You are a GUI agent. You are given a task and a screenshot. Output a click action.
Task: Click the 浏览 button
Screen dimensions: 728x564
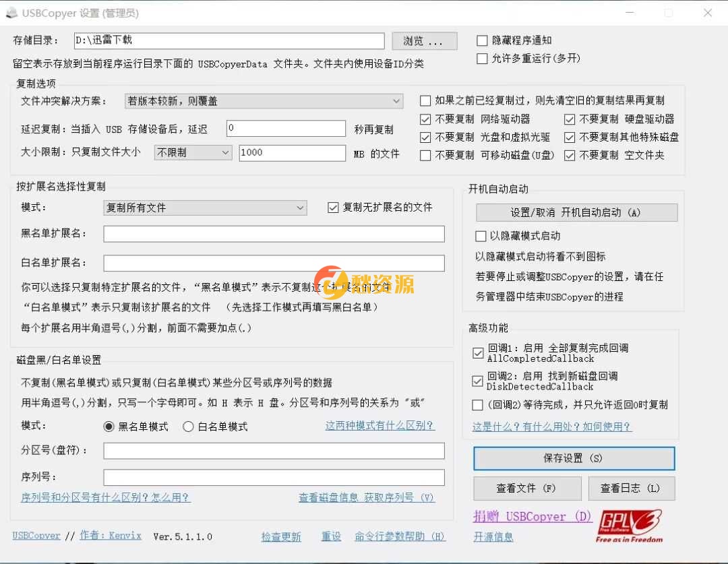(424, 40)
